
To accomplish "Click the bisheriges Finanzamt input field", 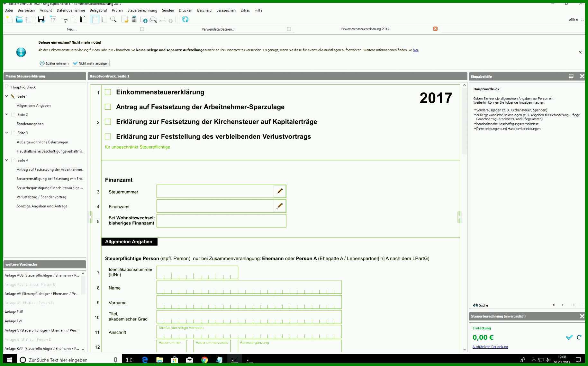I will coord(222,221).
